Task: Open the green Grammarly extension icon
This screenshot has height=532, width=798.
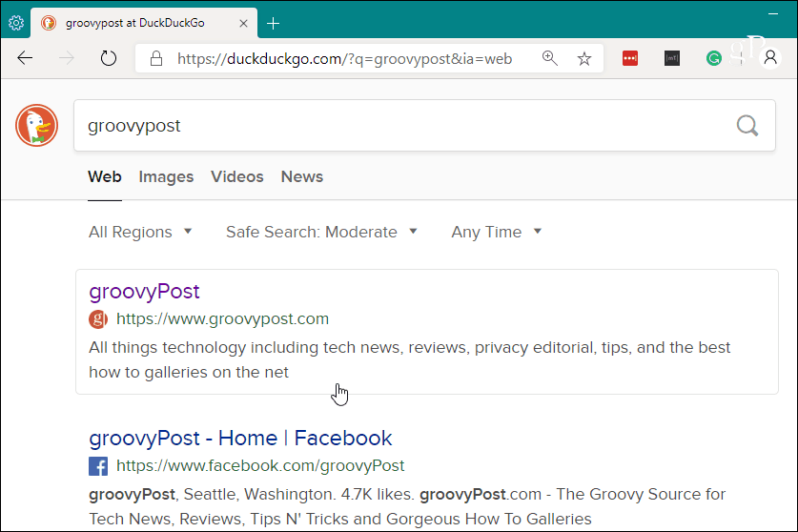Action: [x=714, y=58]
